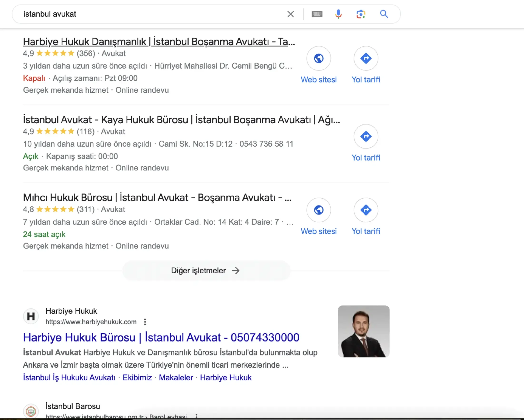Screen dimensions: 524x420
Task: Get Yol tarifi for Kaya Hukuk Bürosu
Action: click(366, 137)
